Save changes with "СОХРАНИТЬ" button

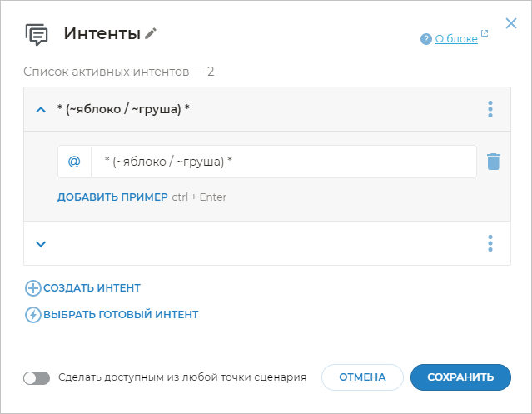459,377
